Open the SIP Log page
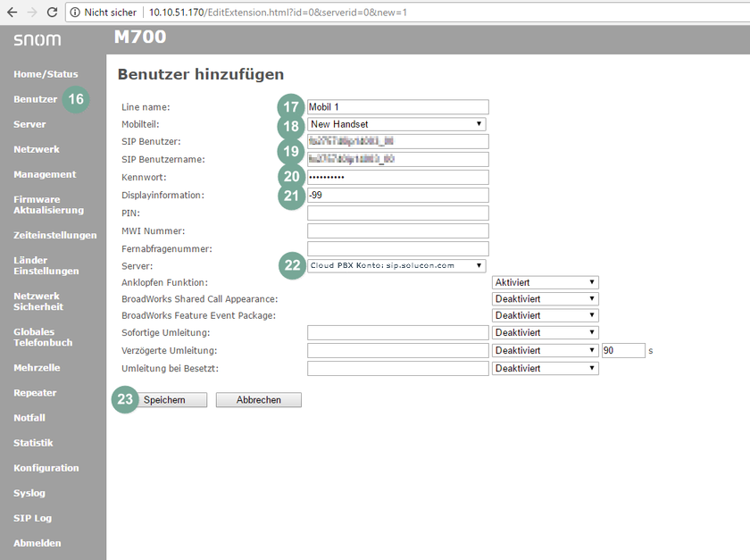This screenshot has height=560, width=750. pos(33,518)
